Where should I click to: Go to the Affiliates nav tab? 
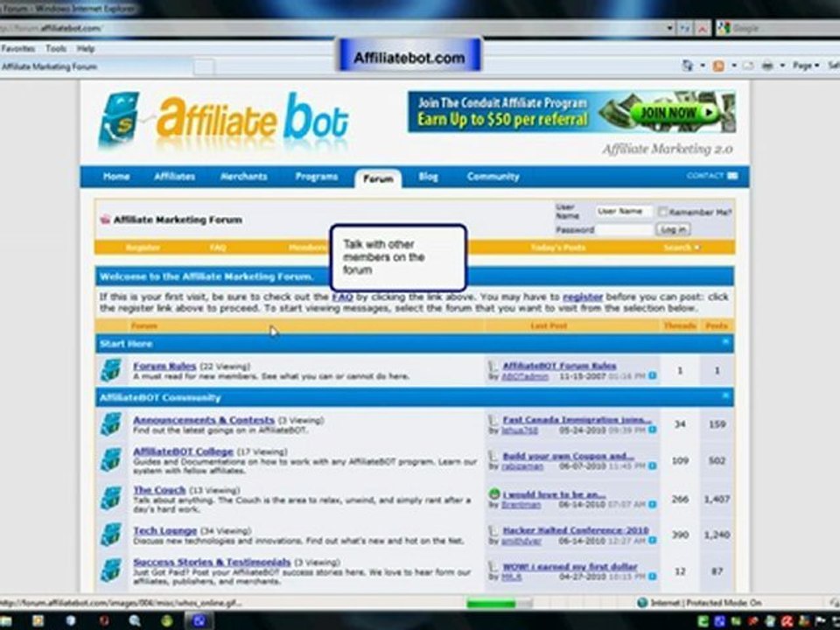175,176
